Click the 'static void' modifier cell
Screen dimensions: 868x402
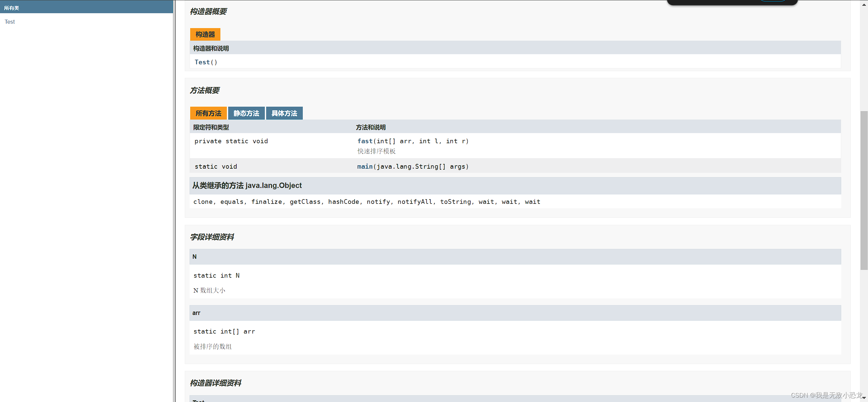tap(216, 166)
